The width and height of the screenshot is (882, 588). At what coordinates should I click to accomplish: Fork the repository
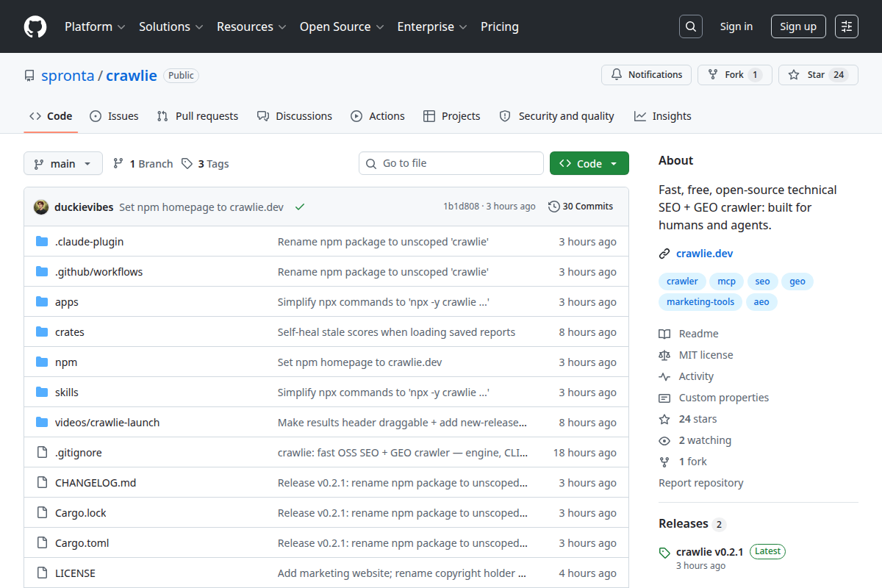[x=735, y=74]
